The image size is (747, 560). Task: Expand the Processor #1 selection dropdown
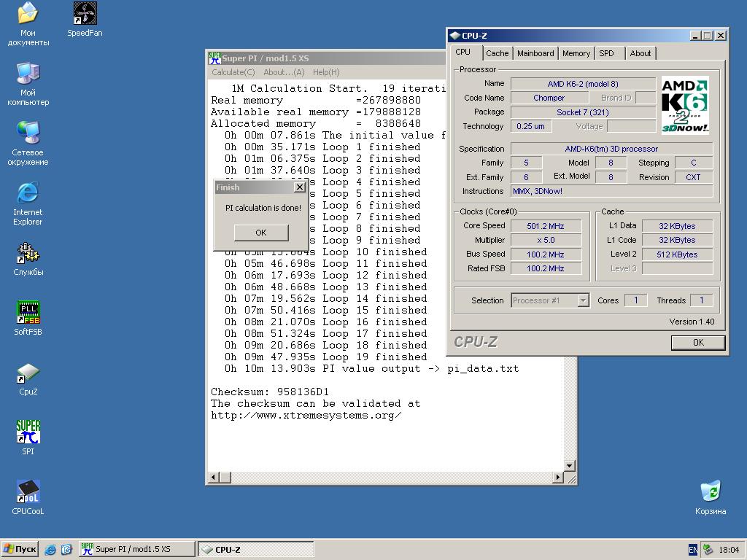583,300
